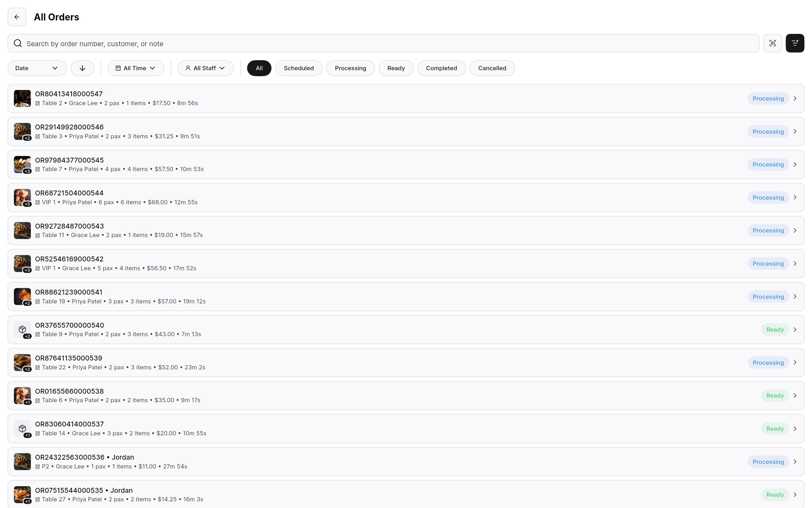Open the Date sort dropdown

(x=37, y=68)
